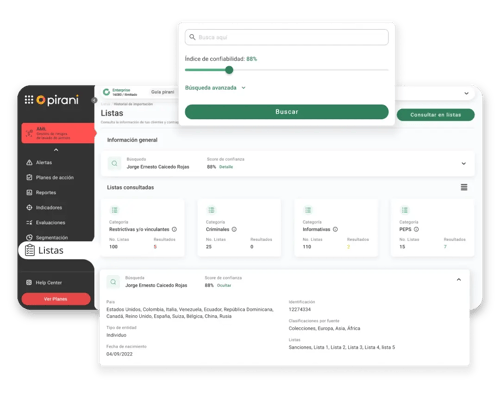Screen dimensions: 500x393
Task: Click identification number 12274334
Action: [x=300, y=309]
